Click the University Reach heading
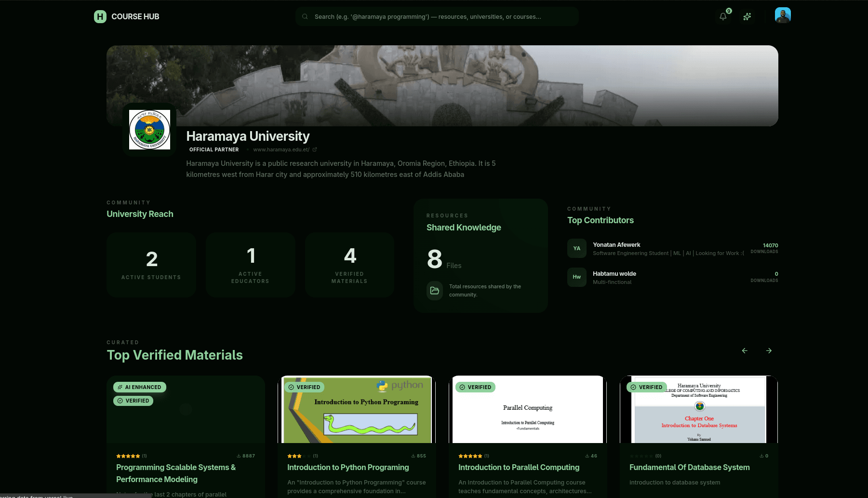Screen dimensions: 868x498 point(140,214)
